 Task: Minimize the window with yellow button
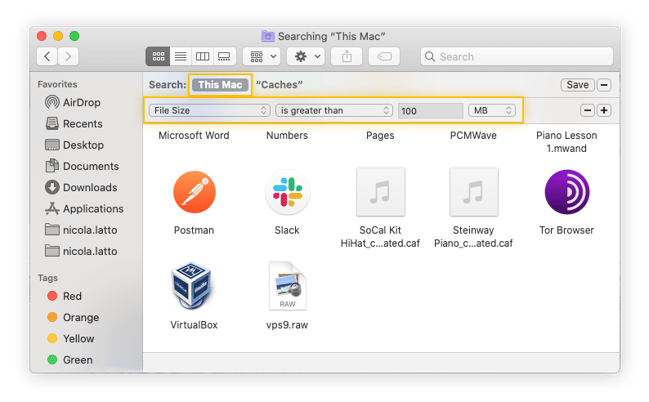58,36
